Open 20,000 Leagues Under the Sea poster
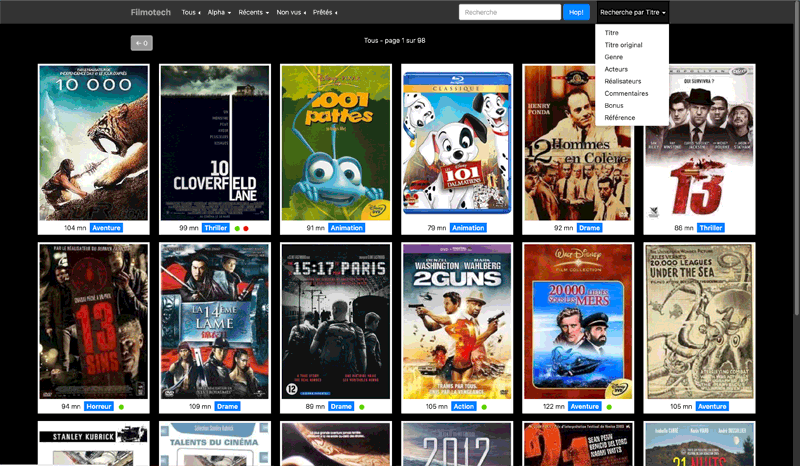Viewport: 800px width, 466px height. tap(699, 322)
